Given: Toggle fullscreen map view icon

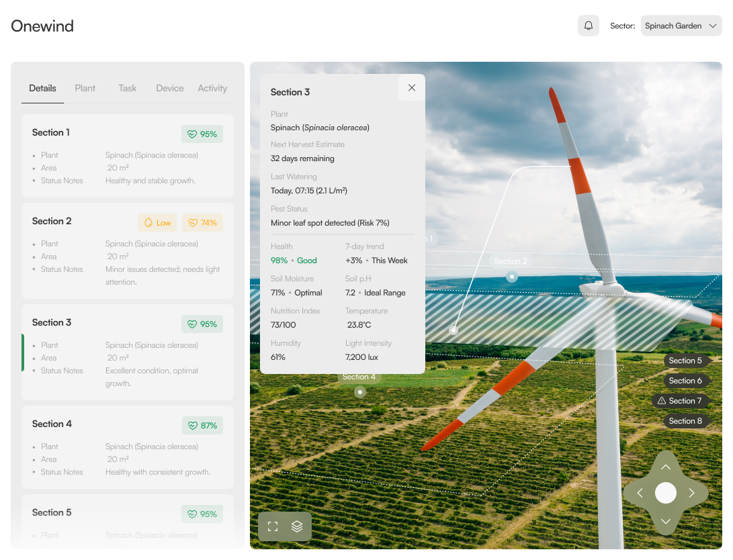Looking at the screenshot, I should (x=273, y=526).
